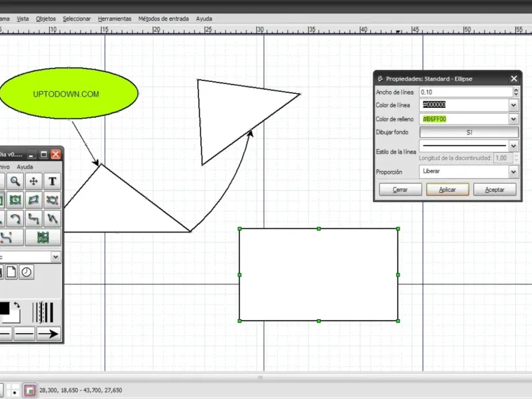Click the black foreground color swatch
Screen dimensions: 532x399
click(4, 308)
